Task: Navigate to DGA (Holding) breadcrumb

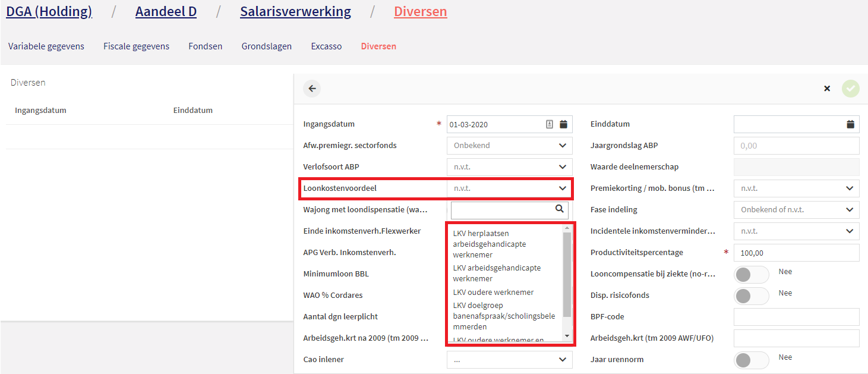Action: [49, 12]
